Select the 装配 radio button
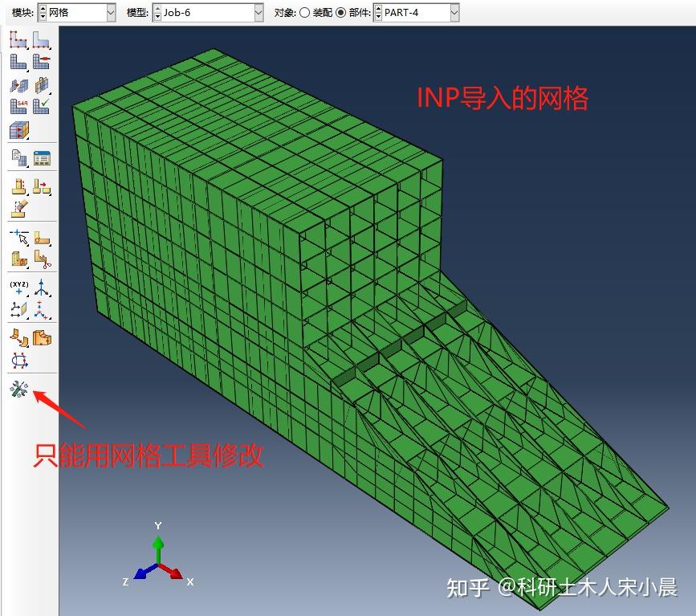Viewport: 696px width, 616px height. click(304, 12)
